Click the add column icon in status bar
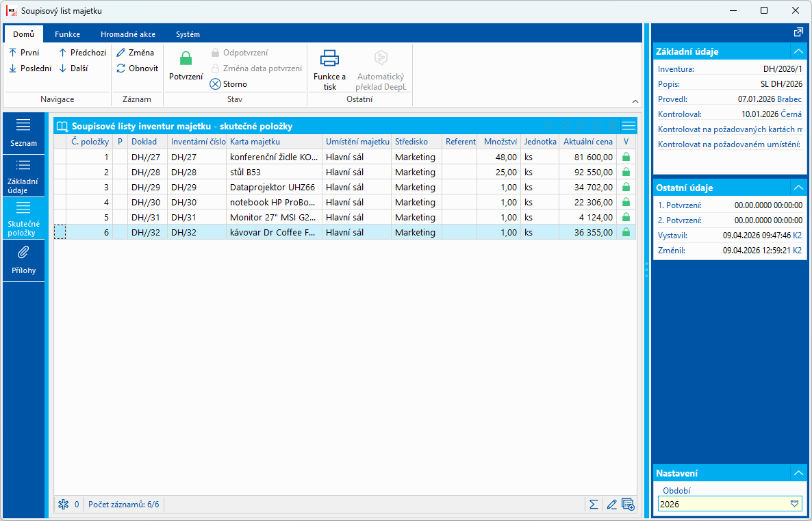Screen dimensions: 812x521 tap(628, 504)
